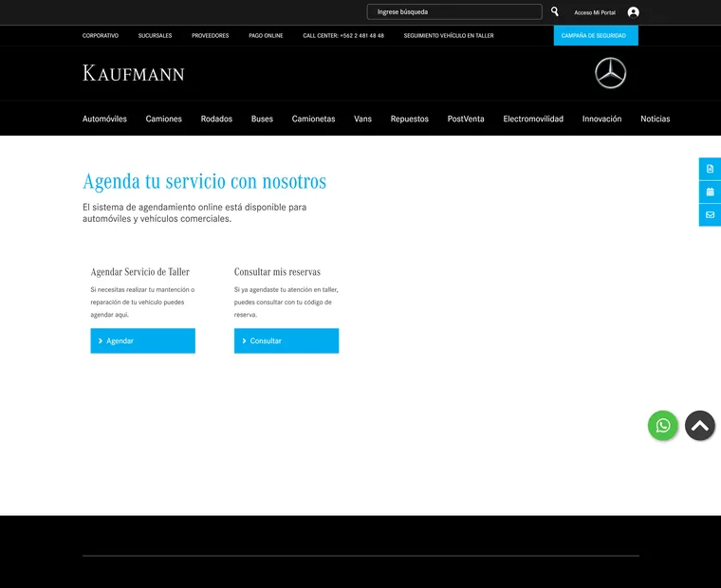Open the document icon in side panel

[x=710, y=169]
